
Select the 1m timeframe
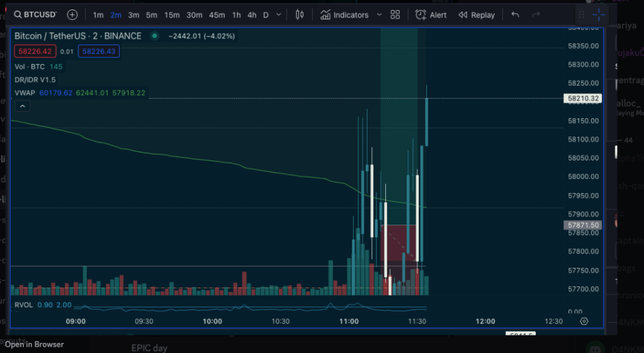98,14
